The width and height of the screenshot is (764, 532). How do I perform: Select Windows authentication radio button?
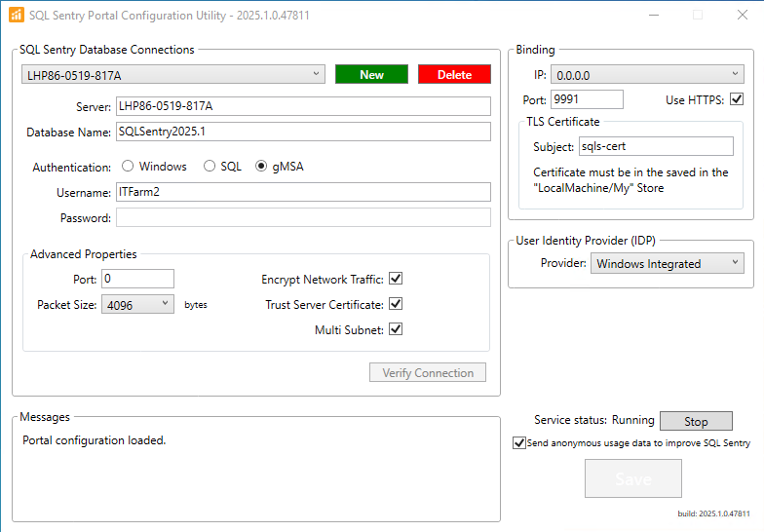(x=128, y=167)
